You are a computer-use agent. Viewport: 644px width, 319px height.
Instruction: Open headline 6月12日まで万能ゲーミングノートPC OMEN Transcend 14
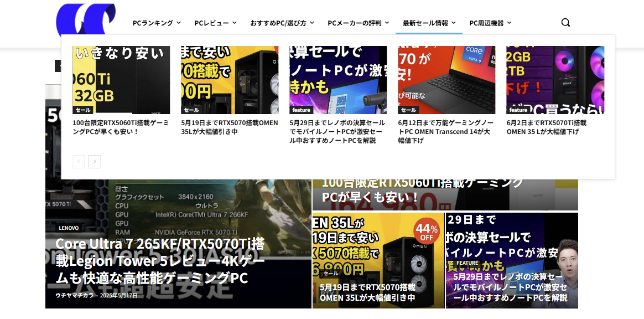pos(445,132)
